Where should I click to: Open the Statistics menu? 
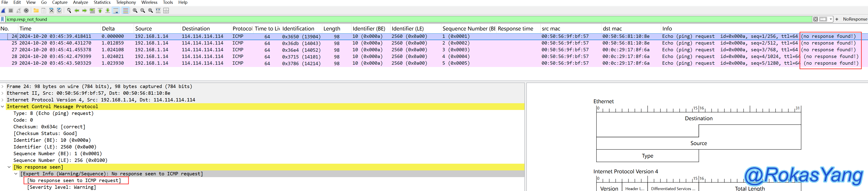coord(102,2)
